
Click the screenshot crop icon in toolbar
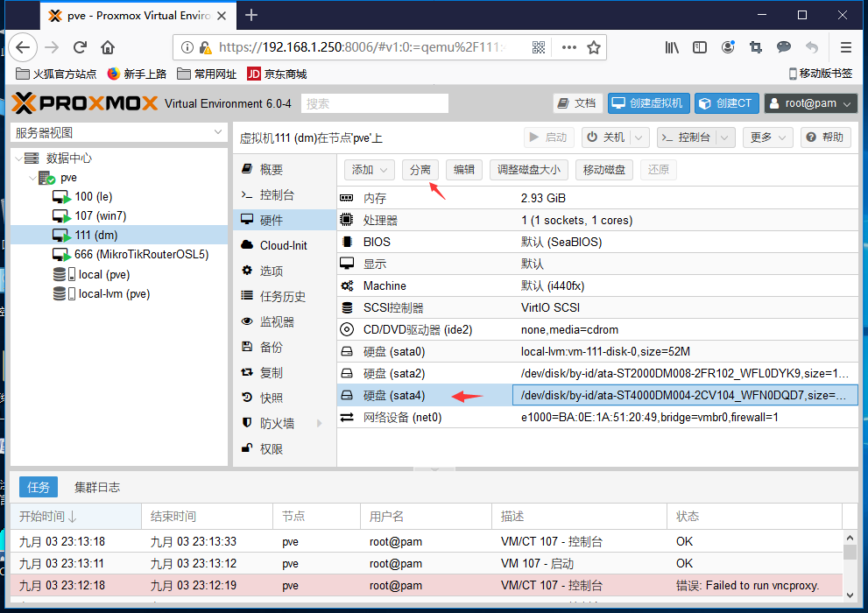[x=756, y=47]
